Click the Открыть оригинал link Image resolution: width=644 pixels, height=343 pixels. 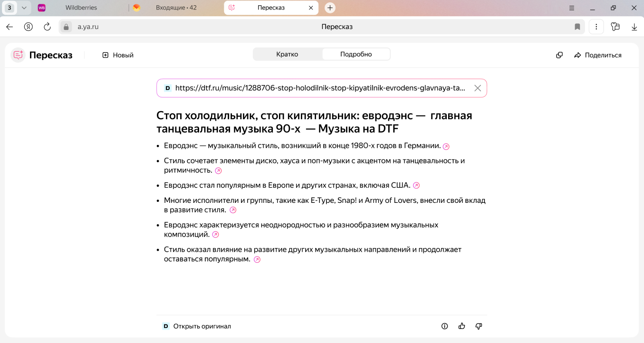click(202, 326)
